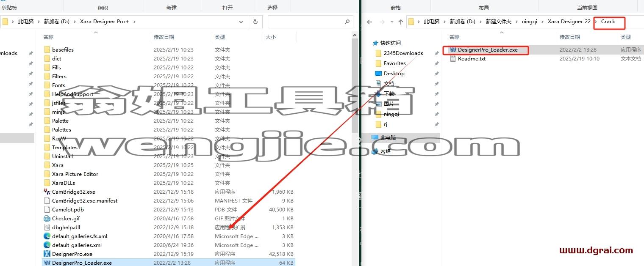Open Favorites in quick access
The width and height of the screenshot is (644, 266).
[x=394, y=63]
